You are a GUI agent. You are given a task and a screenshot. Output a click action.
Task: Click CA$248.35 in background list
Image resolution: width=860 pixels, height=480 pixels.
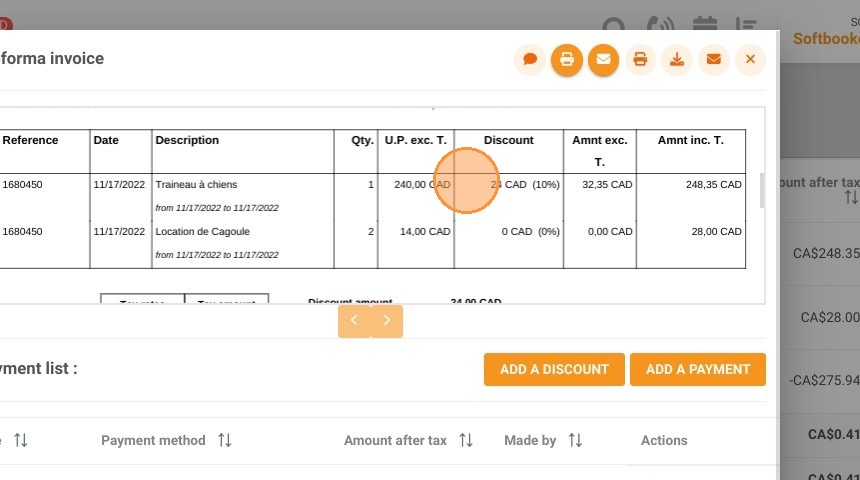(x=826, y=253)
